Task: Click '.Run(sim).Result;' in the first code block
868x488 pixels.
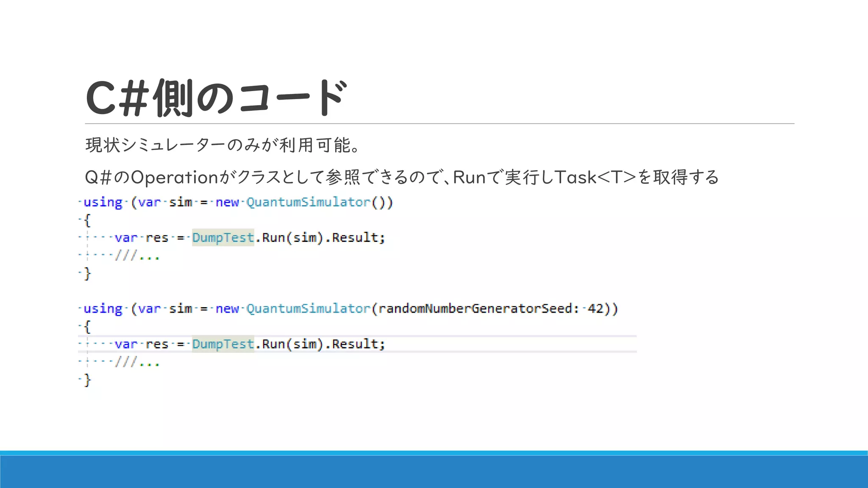Action: [320, 238]
